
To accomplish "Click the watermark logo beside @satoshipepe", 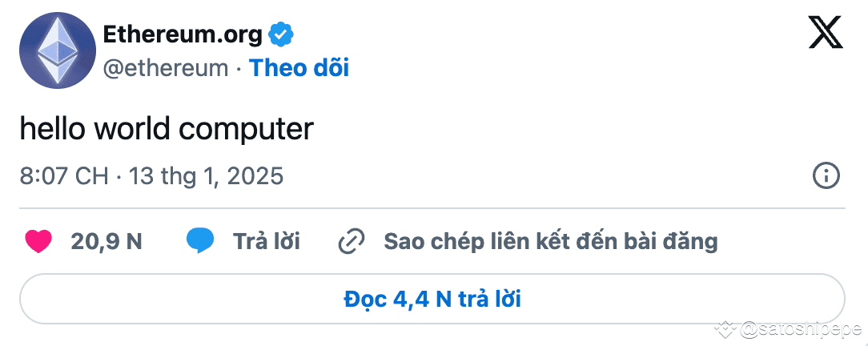I will click(726, 328).
